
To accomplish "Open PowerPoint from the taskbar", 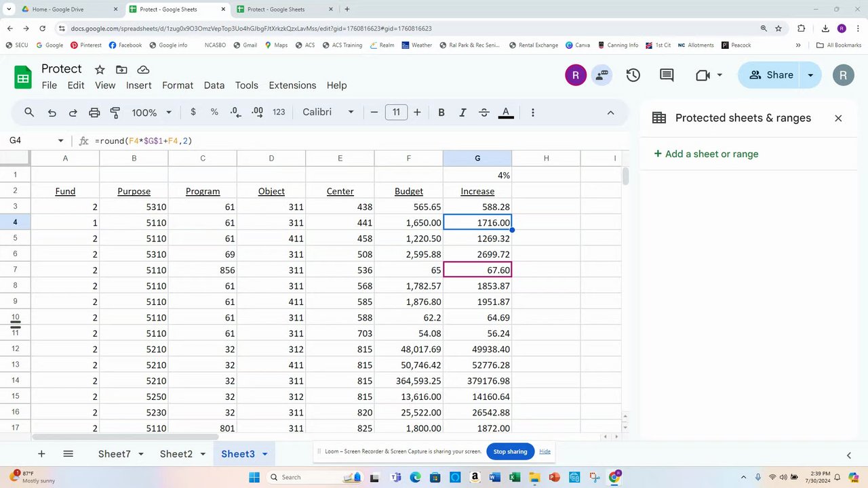I will [554, 477].
